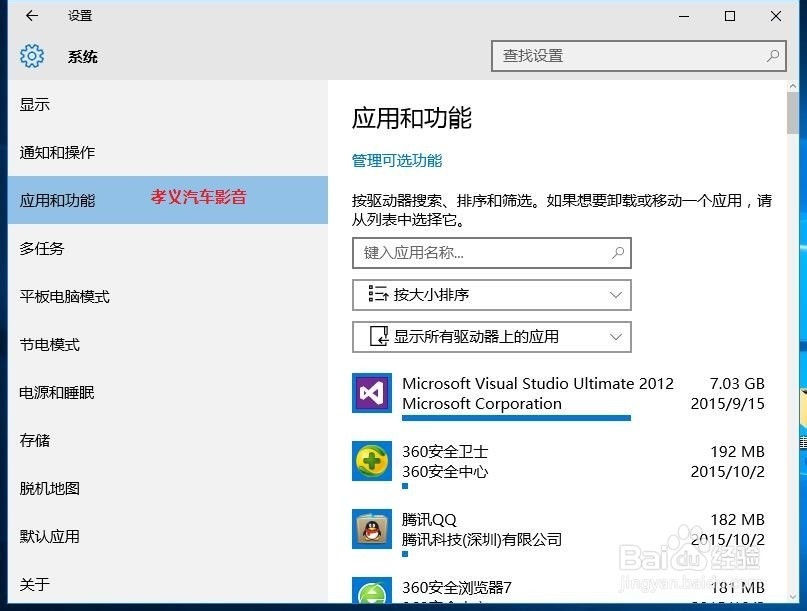The image size is (807, 611).
Task: Click inside the 查找设置 search field
Action: 639,56
